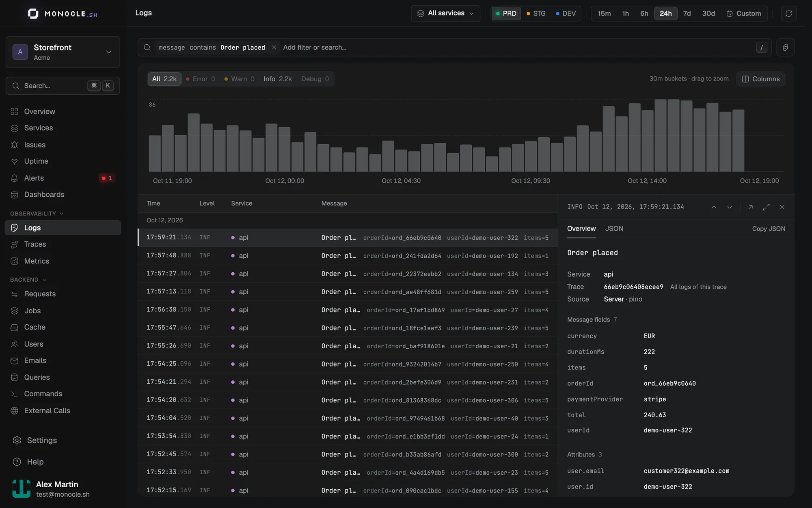The image size is (812, 508).
Task: Switch environment to STG
Action: click(536, 13)
